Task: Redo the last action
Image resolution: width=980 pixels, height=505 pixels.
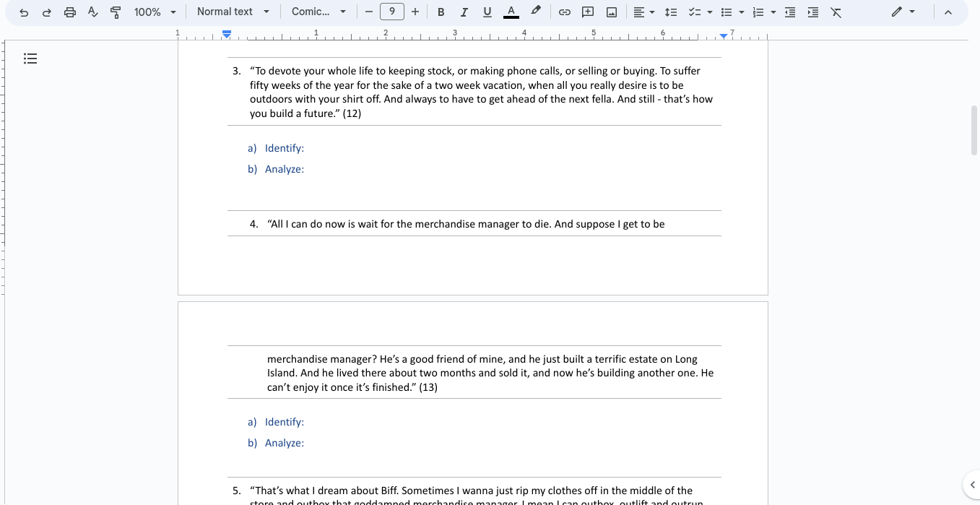Action: pyautogui.click(x=47, y=12)
